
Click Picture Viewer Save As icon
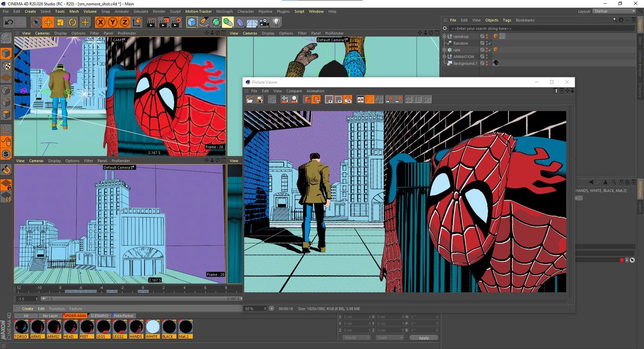[259, 99]
